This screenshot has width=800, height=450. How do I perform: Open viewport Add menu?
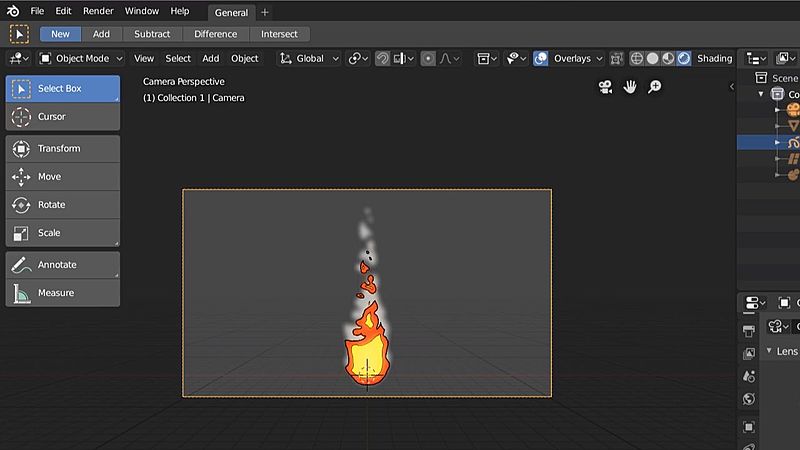[211, 59]
